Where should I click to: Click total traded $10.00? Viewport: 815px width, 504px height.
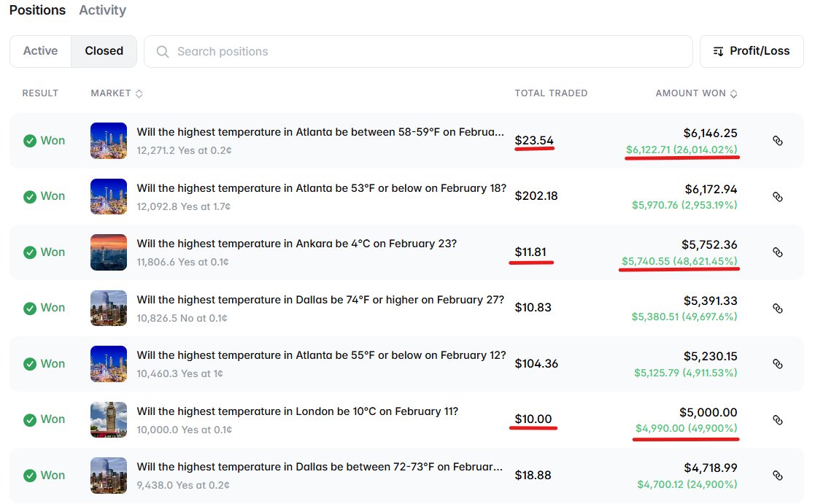click(533, 419)
